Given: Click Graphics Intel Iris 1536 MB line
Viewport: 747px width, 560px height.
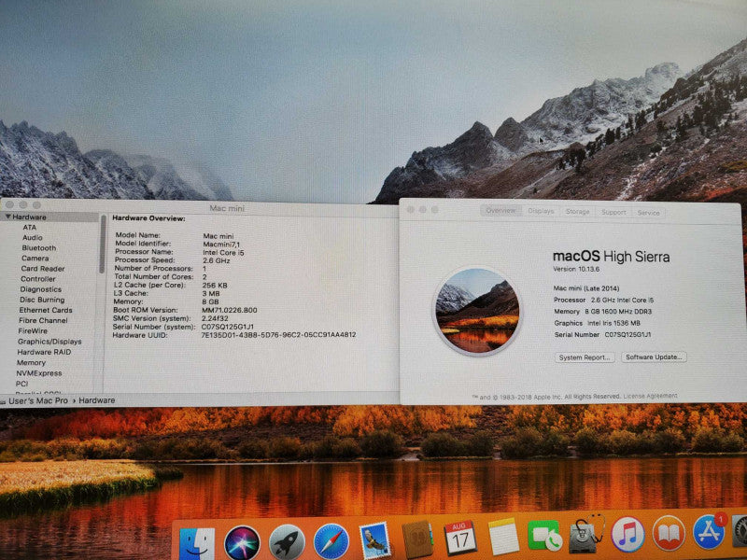Looking at the screenshot, I should pos(597,323).
